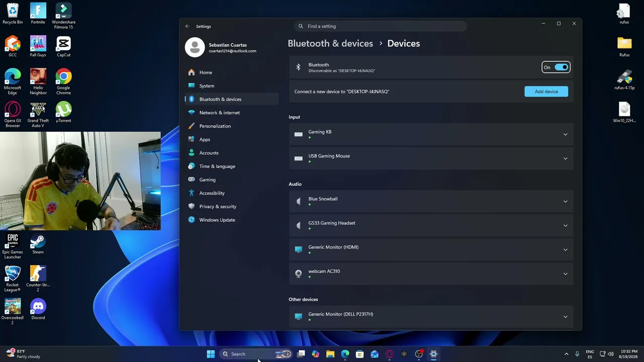The image size is (644, 362).
Task: Open Gaming settings
Action: pyautogui.click(x=231, y=179)
